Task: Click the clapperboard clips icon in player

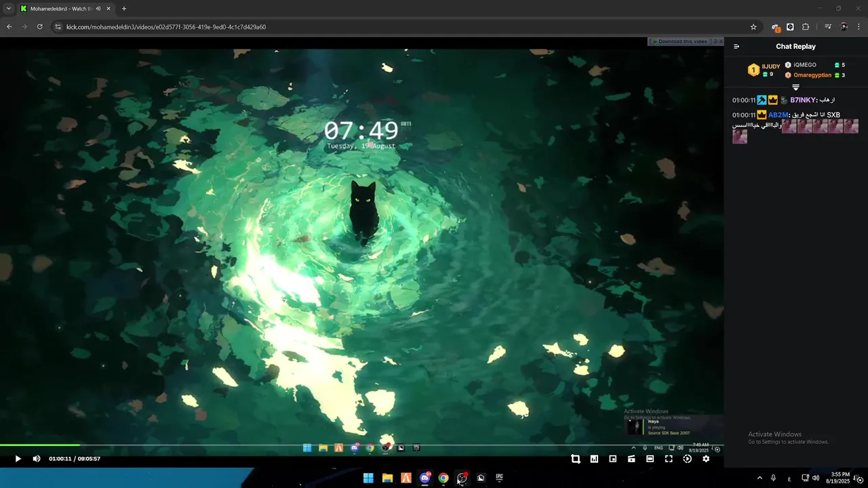Action: pyautogui.click(x=631, y=459)
